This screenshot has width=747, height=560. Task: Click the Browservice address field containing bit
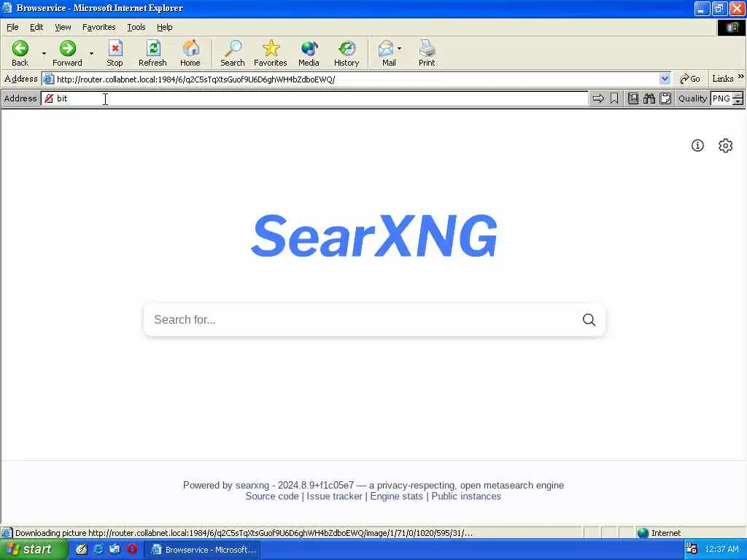(315, 98)
